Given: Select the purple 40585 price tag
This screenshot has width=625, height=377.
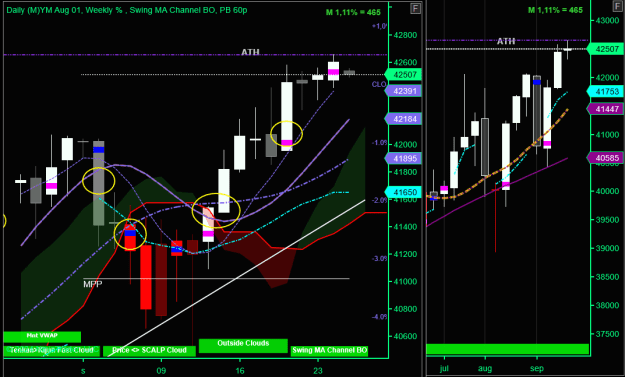Looking at the screenshot, I should [x=605, y=158].
